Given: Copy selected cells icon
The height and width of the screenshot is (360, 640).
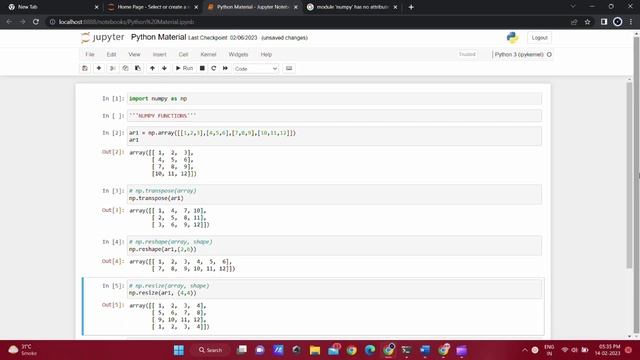Looking at the screenshot, I should [x=125, y=68].
